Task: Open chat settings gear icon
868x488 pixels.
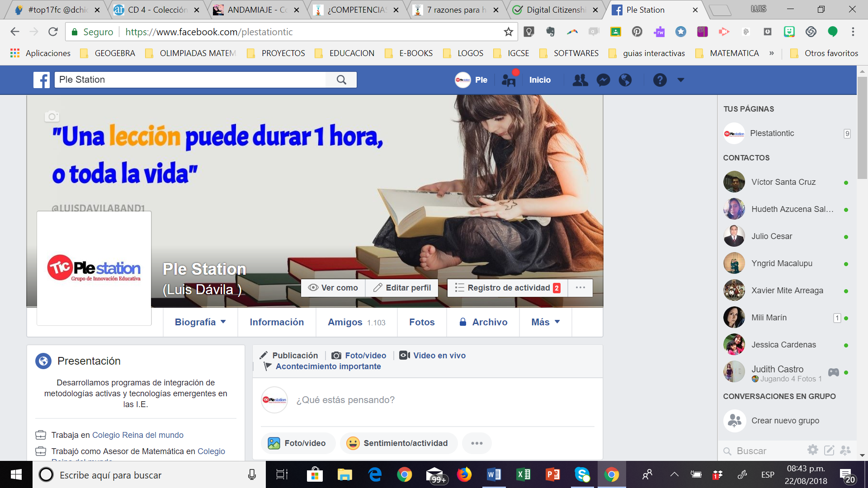Action: pos(813,450)
